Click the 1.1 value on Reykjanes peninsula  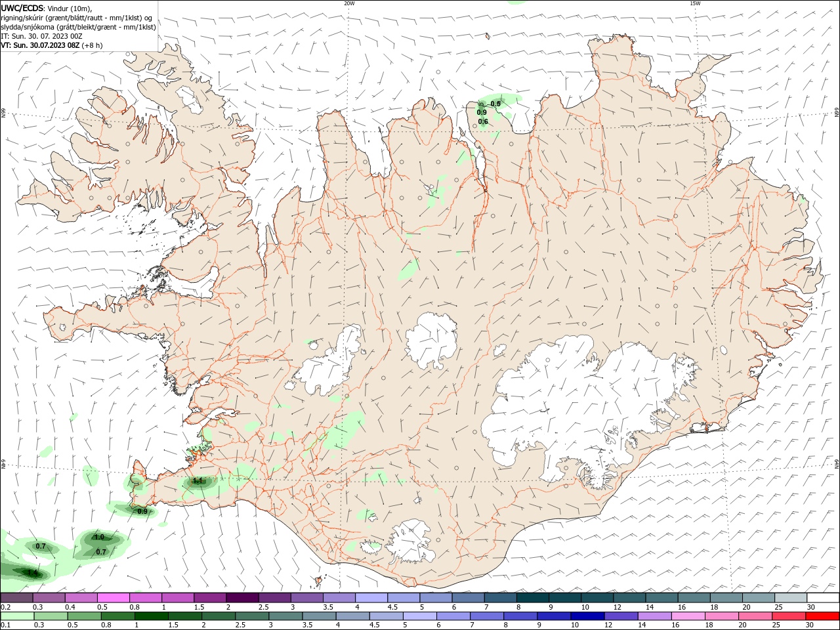pos(198,481)
